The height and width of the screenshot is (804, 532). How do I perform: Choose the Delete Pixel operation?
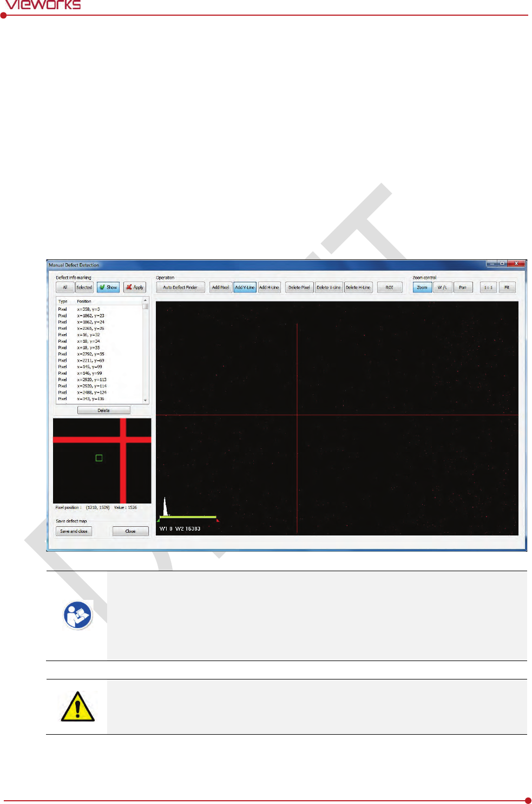(x=299, y=287)
